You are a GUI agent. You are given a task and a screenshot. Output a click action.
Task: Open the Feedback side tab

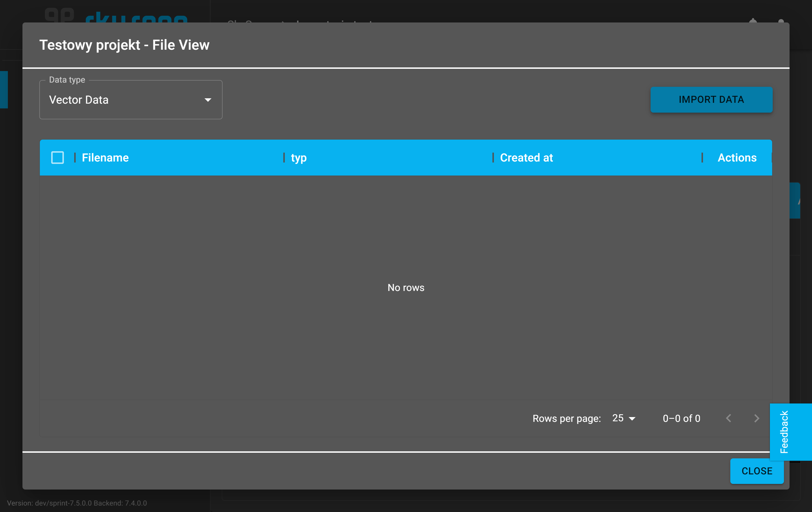click(x=791, y=432)
